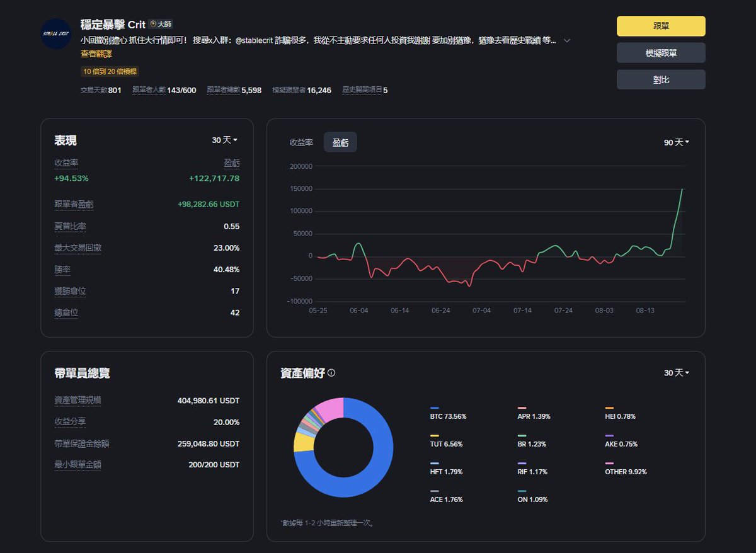The width and height of the screenshot is (756, 553).
Task: Click the pink OTHER donut segment
Action: [x=331, y=409]
